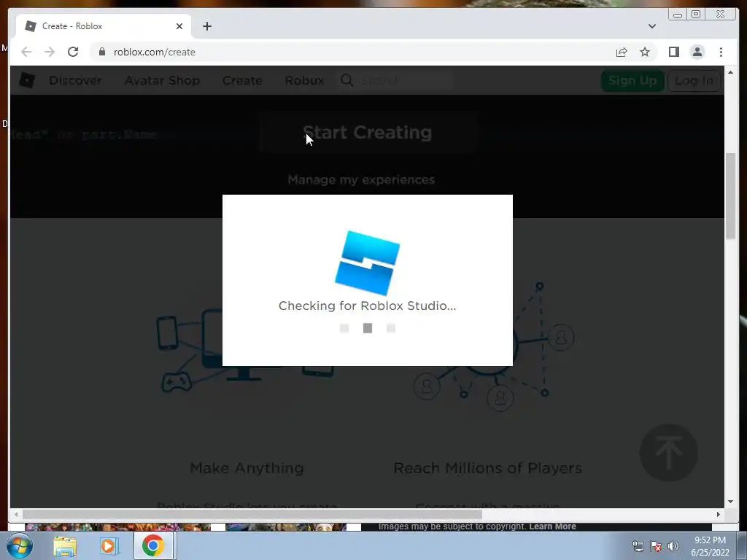The image size is (747, 560).
Task: Click the Checking for Roblox Studio text
Action: point(368,306)
